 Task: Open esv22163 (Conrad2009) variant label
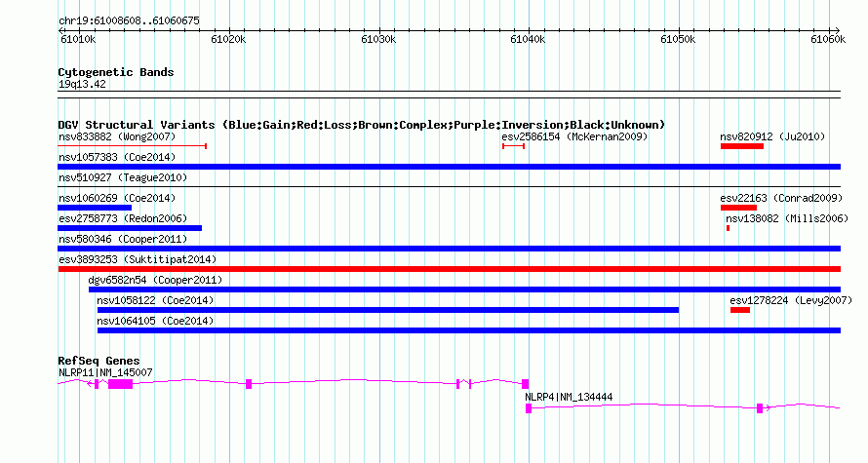coord(781,198)
